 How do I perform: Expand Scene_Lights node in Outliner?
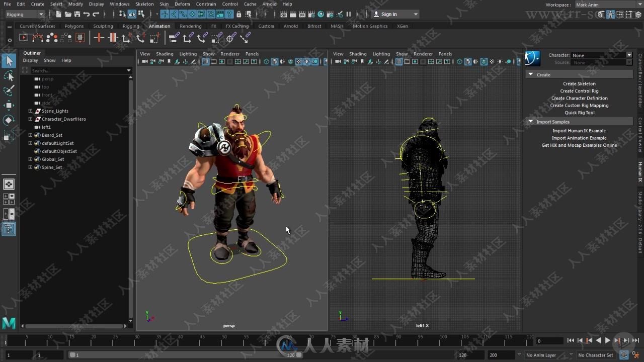click(x=30, y=111)
